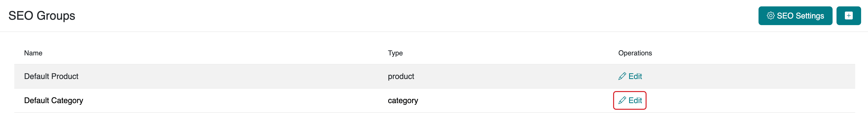Click the word 'Category' in the second row name
Screen dimensions: 868x126
tap(67, 100)
